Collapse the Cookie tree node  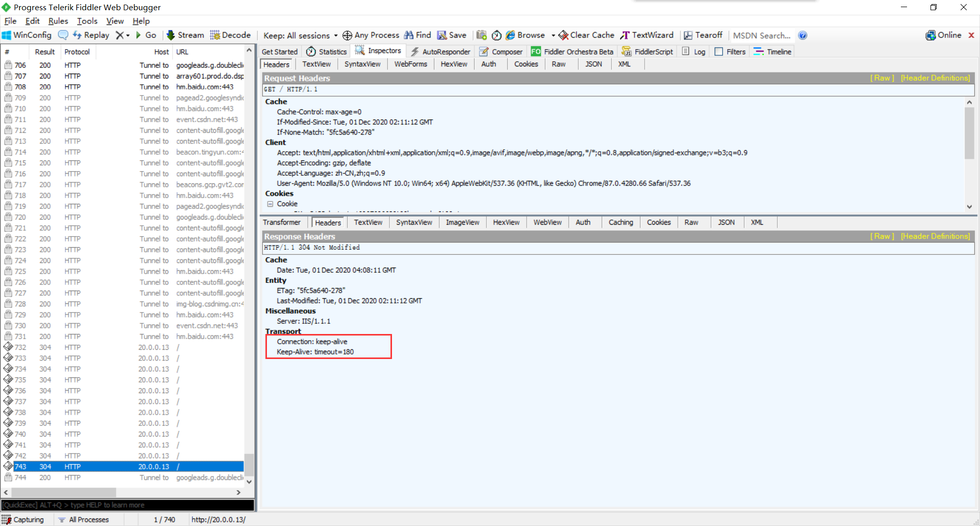(270, 204)
